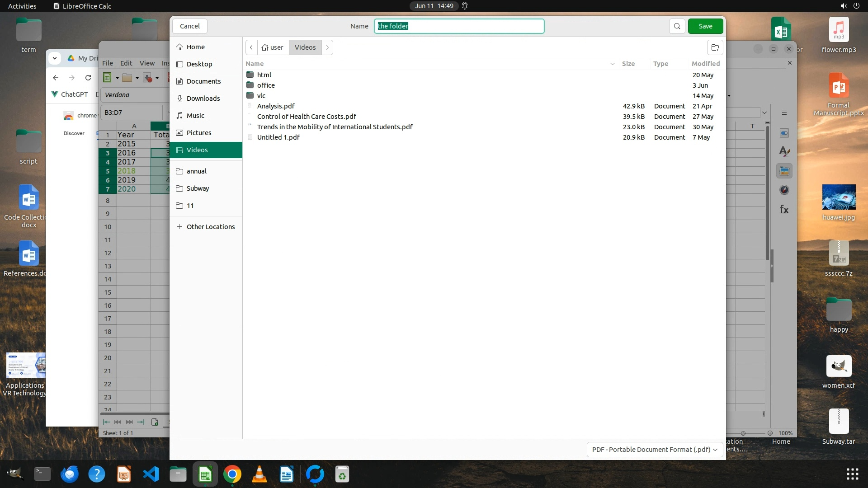Viewport: 868px width, 488px height.
Task: Click the Modified column header
Action: pyautogui.click(x=705, y=64)
